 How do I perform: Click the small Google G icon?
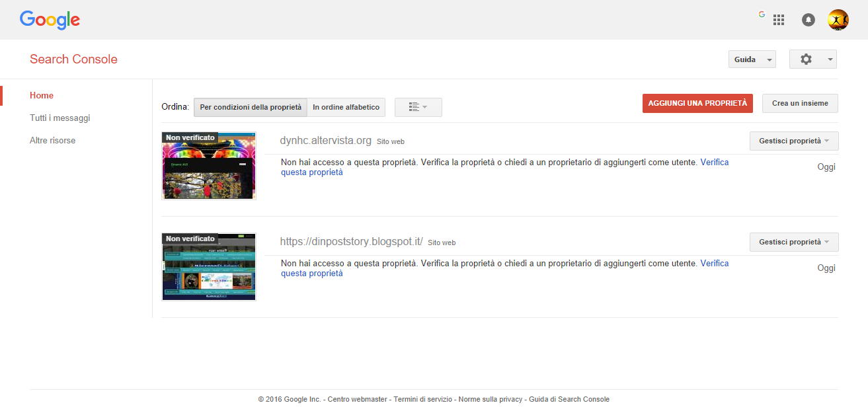pyautogui.click(x=762, y=15)
